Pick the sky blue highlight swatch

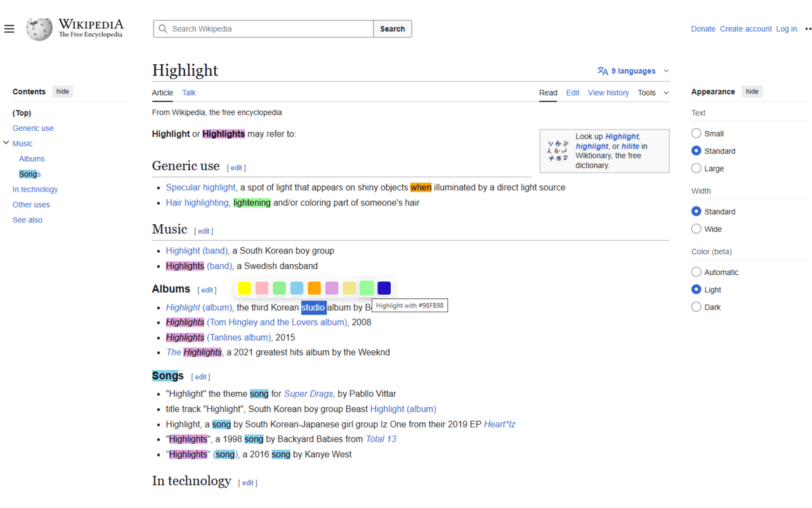coord(297,288)
